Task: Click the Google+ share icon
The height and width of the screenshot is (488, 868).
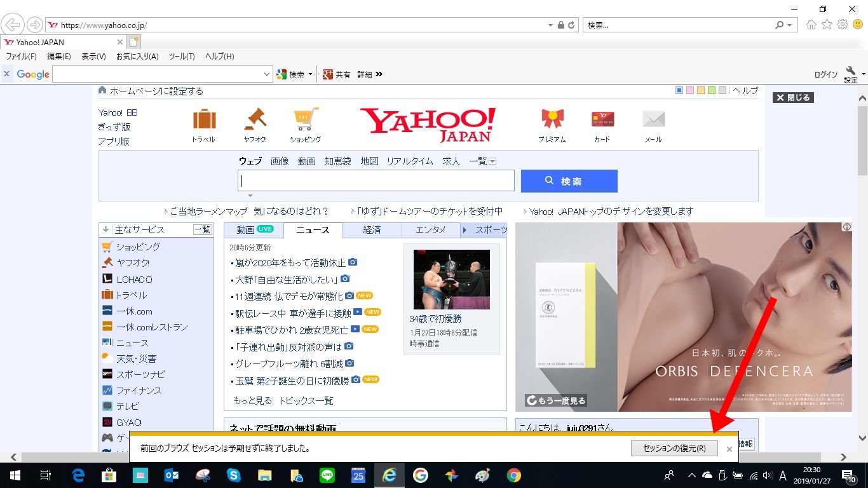Action: [x=328, y=74]
